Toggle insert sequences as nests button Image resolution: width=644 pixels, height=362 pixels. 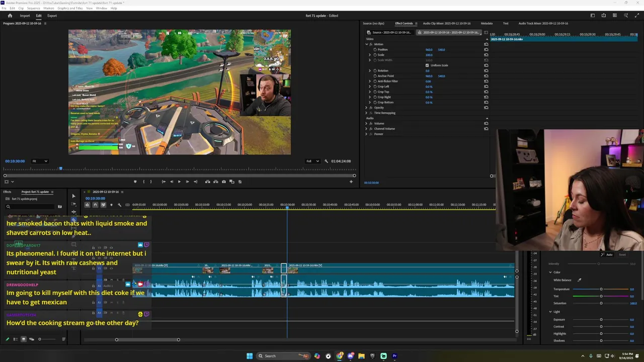88,205
